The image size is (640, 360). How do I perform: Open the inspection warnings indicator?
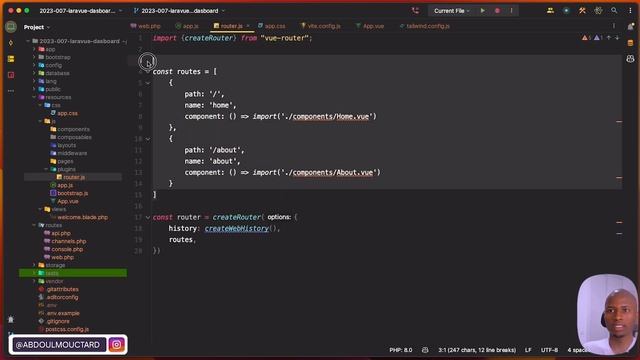pyautogui.click(x=591, y=38)
